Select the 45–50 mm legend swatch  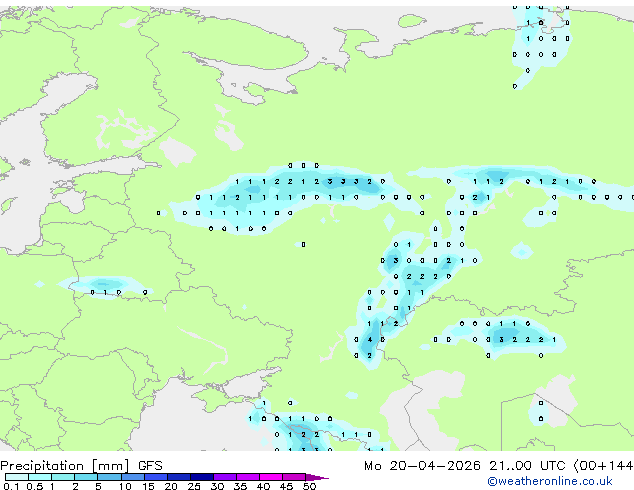tap(294, 477)
